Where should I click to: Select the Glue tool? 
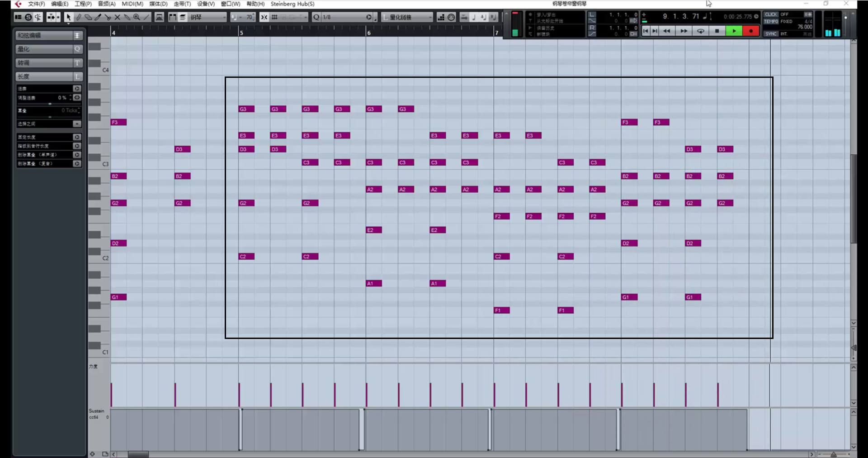coord(127,17)
